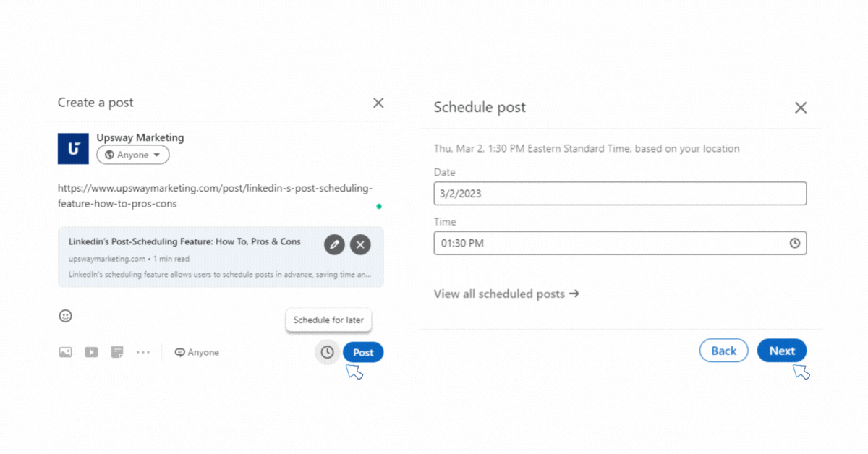The width and height of the screenshot is (868, 454).
Task: Click the green status dot in the text area
Action: [379, 206]
